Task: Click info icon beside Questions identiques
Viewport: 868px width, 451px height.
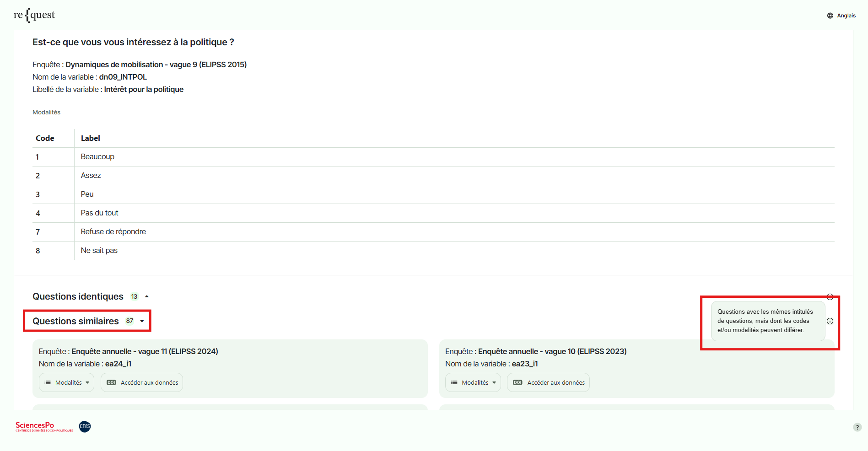Action: pos(830,296)
